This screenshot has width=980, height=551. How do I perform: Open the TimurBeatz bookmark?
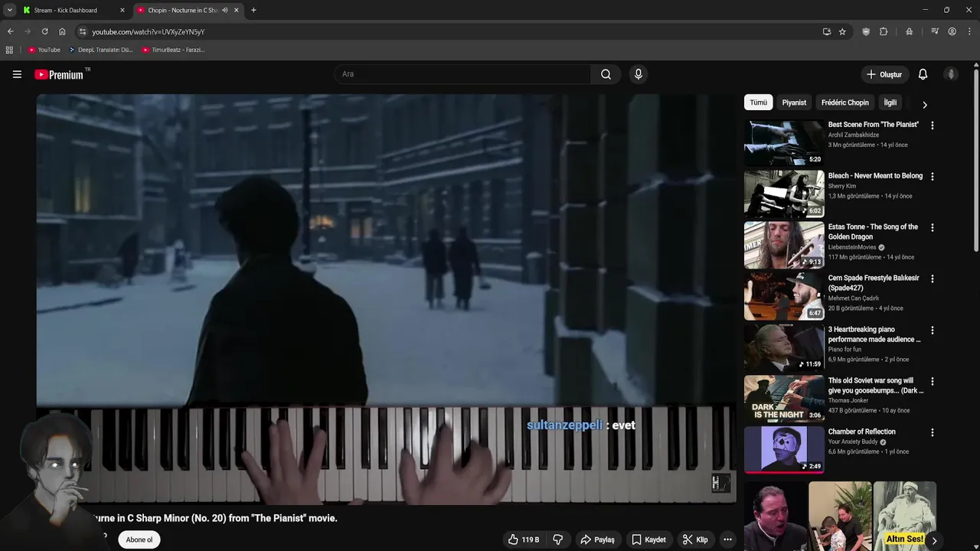coord(173,50)
